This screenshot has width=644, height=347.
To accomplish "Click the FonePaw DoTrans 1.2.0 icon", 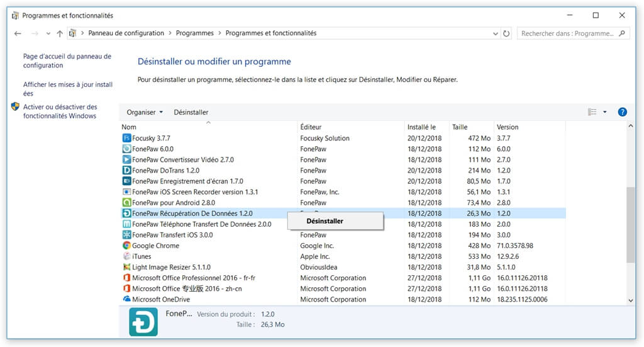I will pos(126,170).
